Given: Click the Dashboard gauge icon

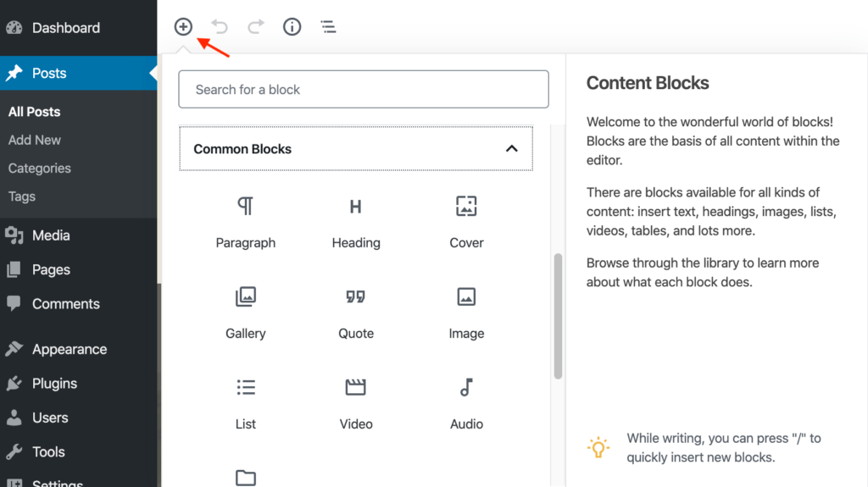Looking at the screenshot, I should (x=14, y=28).
